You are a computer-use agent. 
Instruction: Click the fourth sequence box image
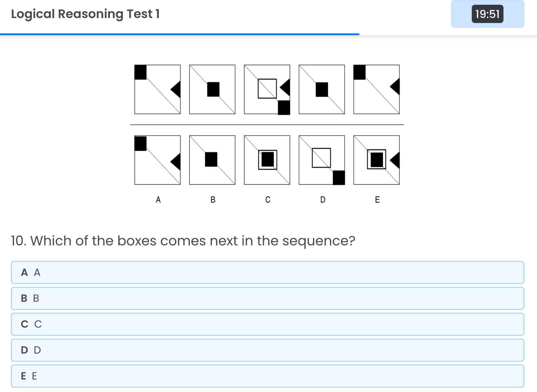coord(322,89)
